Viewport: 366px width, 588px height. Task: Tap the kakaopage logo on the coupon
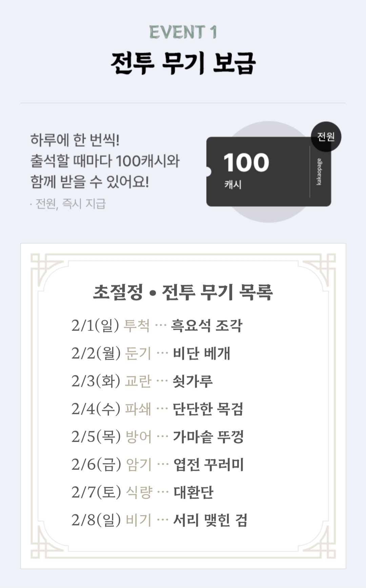click(319, 172)
